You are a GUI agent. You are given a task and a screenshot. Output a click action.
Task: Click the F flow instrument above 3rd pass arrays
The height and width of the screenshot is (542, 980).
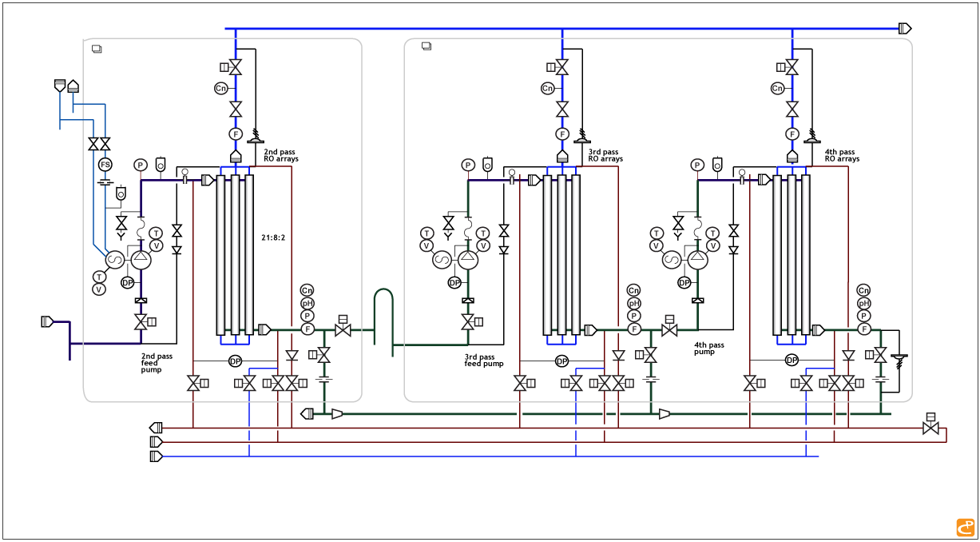pos(562,134)
